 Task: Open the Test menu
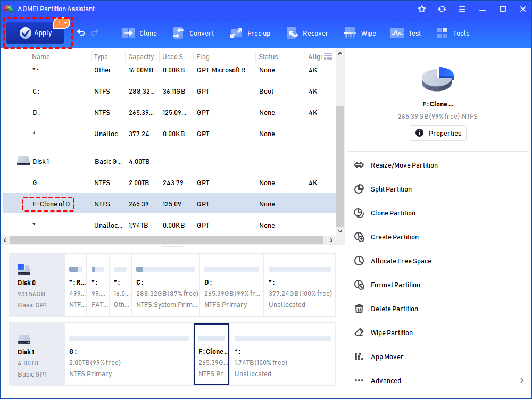click(405, 33)
